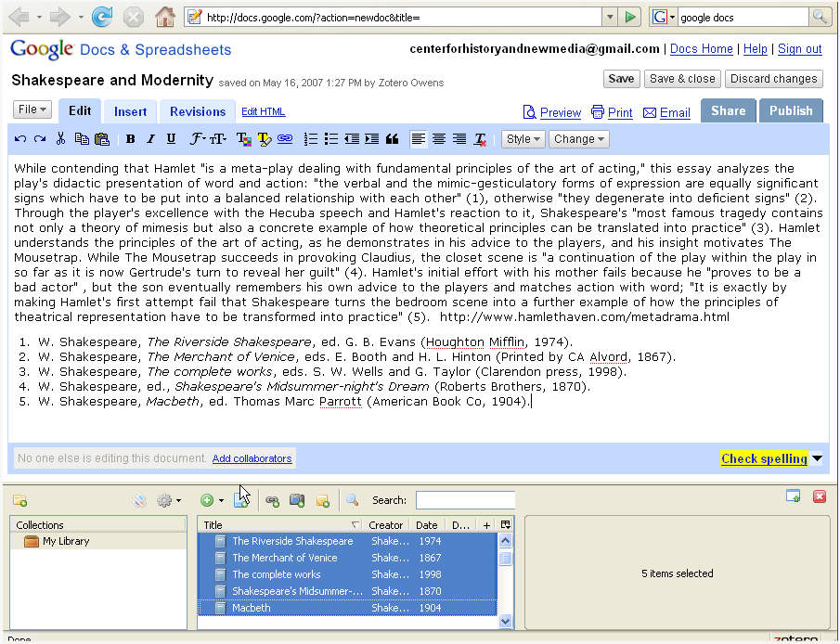Remove formatting with the clear-format icon
Screen dimensions: 840x644
(x=480, y=139)
